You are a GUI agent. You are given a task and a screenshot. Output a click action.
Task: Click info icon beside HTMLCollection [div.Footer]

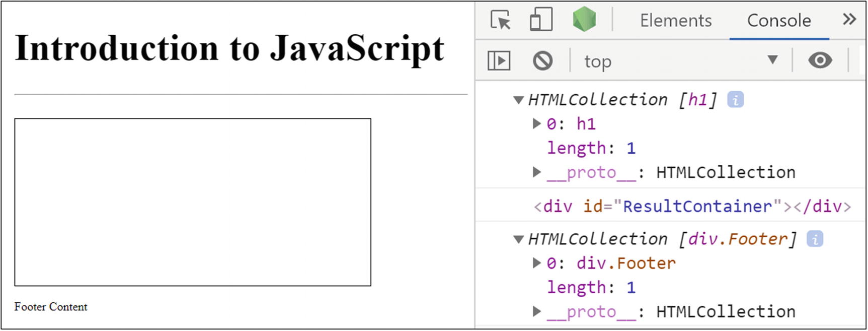pos(815,239)
